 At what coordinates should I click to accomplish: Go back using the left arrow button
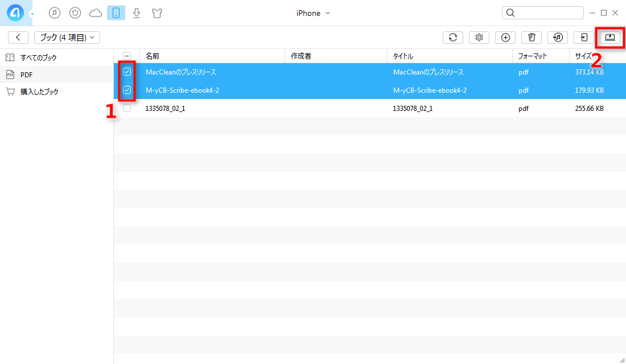[18, 38]
